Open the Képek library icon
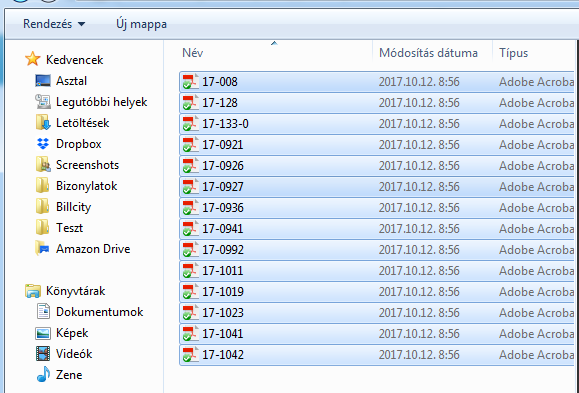The image size is (579, 393). coord(43,333)
